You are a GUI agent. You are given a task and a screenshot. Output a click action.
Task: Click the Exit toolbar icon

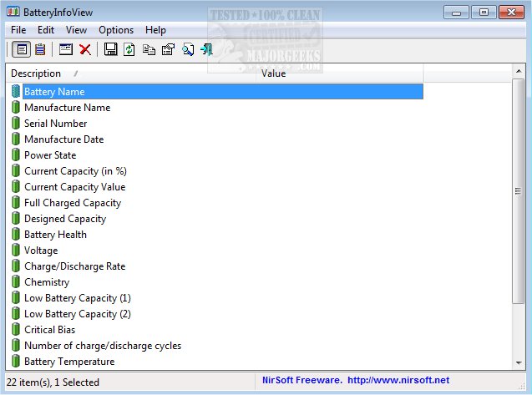[x=205, y=50]
